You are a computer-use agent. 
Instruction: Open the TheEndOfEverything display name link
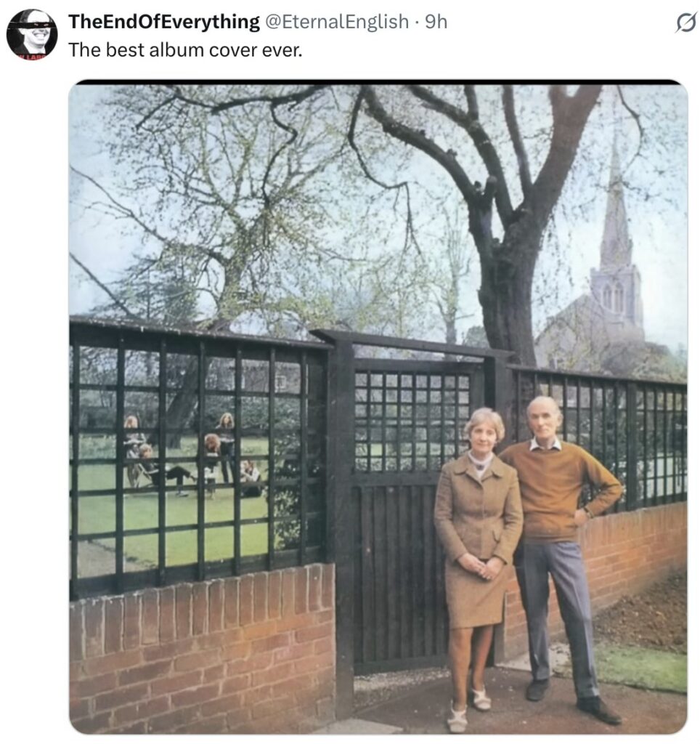pos(164,22)
